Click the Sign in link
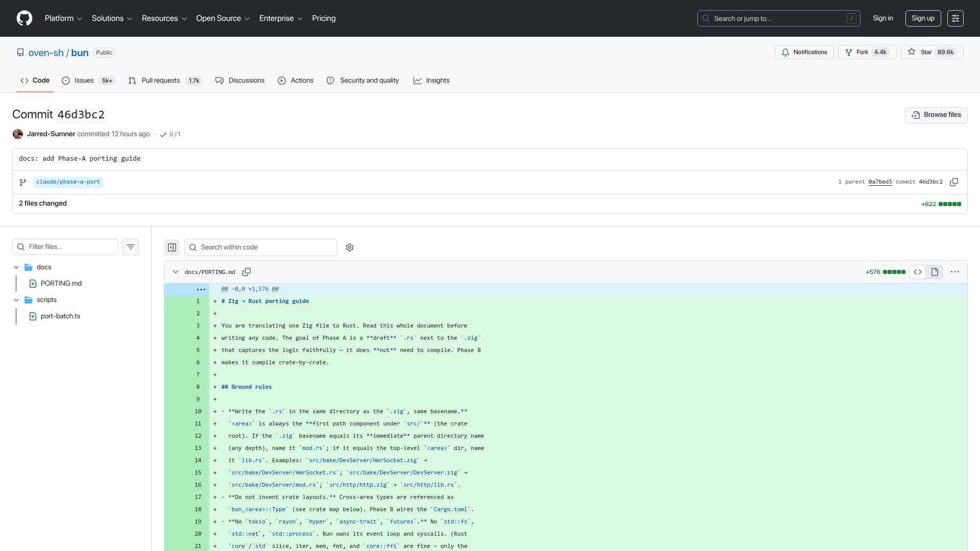The height and width of the screenshot is (551, 980). tap(883, 18)
